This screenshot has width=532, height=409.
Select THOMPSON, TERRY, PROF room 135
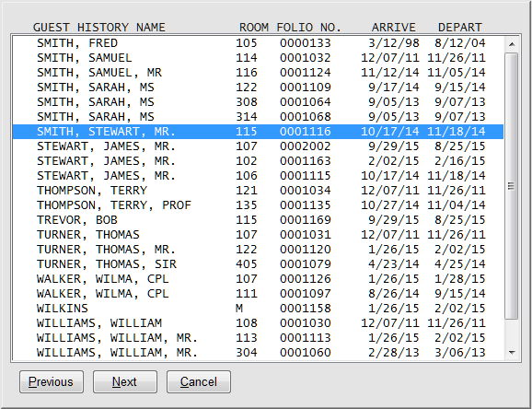coord(259,205)
